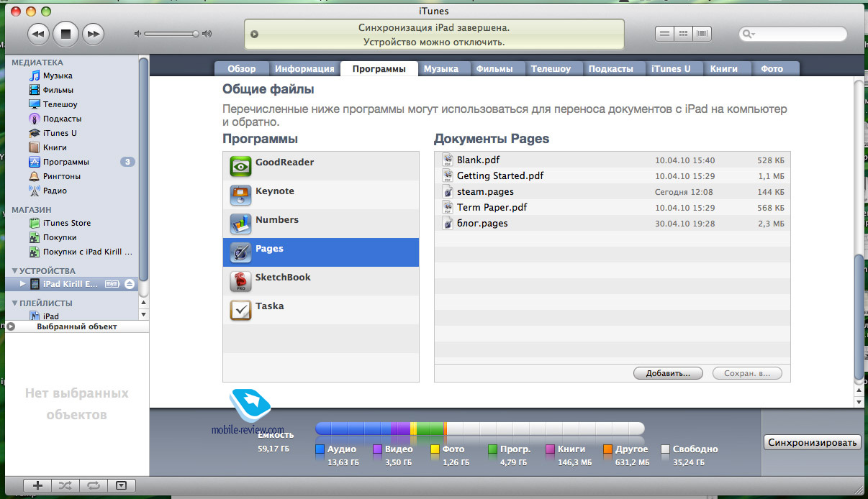Click the stop playback button
Viewport: 868px width, 499px height.
(65, 33)
